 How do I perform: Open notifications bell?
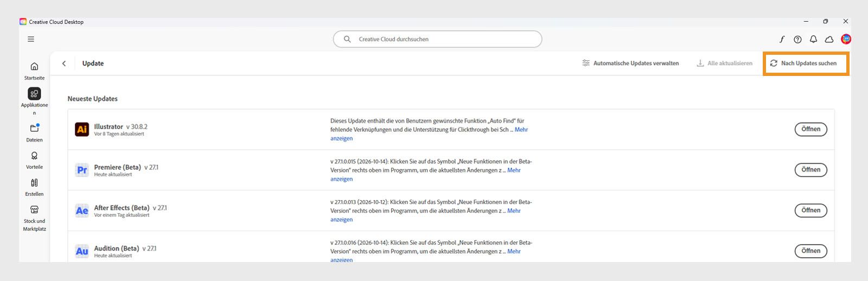pyautogui.click(x=813, y=39)
